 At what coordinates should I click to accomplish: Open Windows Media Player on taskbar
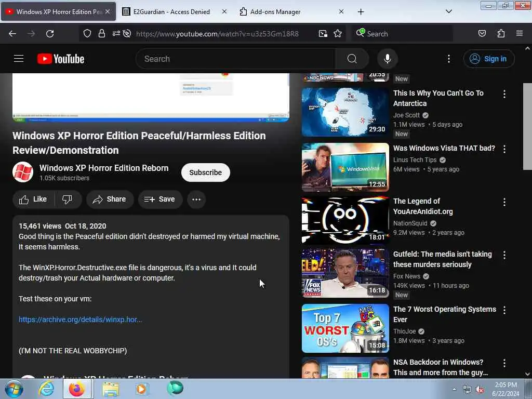click(x=141, y=389)
